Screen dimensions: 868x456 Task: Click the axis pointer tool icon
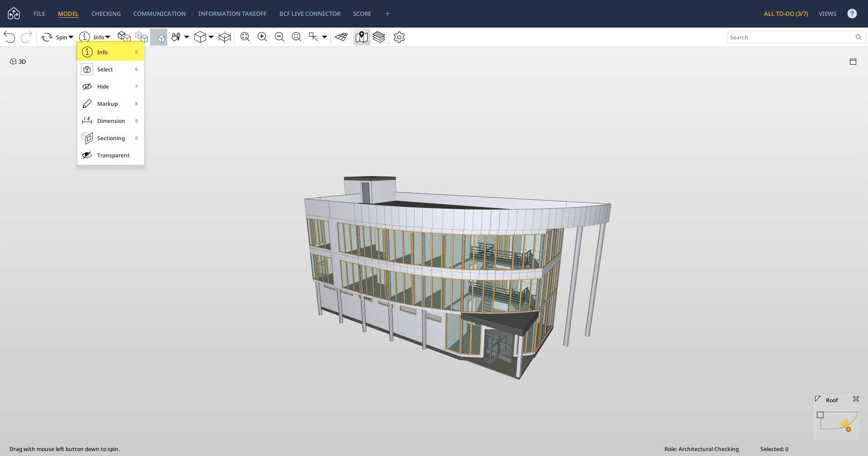313,37
